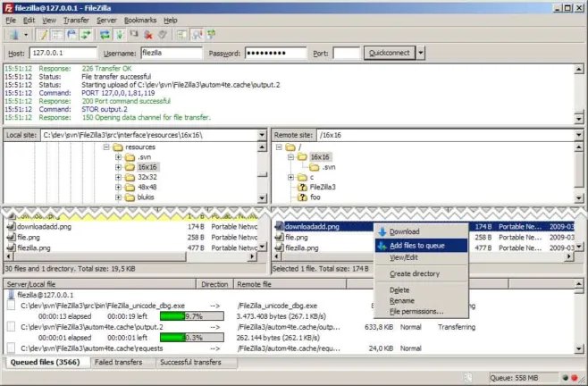Expand the remote c folder
588x386 pixels.
point(290,177)
